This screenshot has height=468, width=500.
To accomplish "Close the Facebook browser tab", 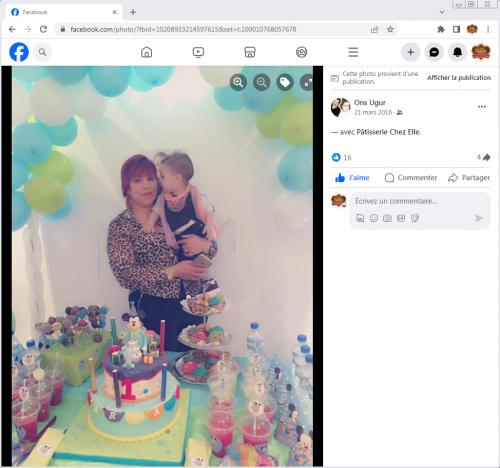I will [x=114, y=12].
